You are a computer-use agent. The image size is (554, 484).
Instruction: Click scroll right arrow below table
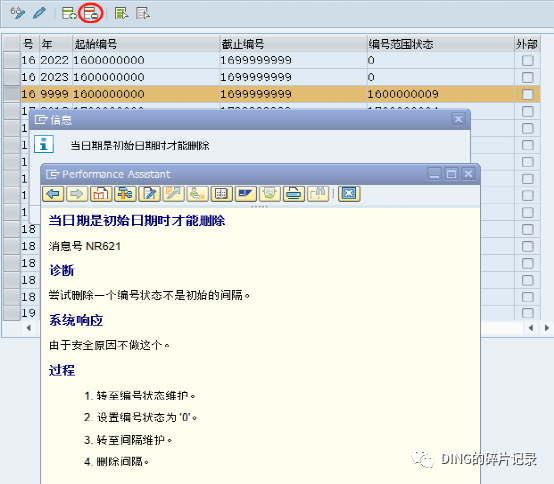(547, 328)
